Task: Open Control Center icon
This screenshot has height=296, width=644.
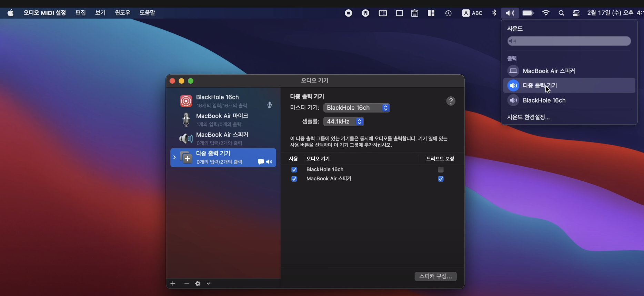Action: (576, 13)
